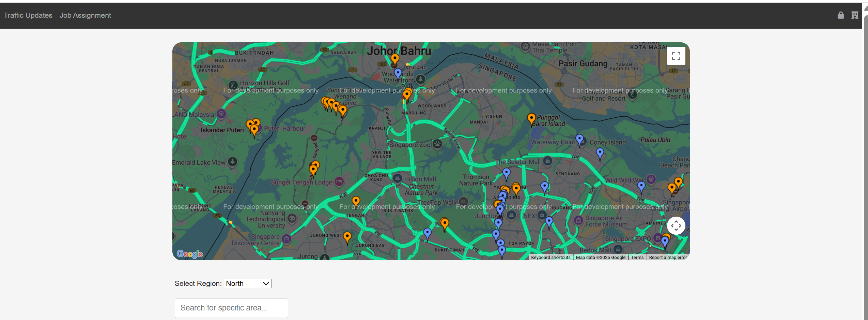Click the Sungei Tengah Lodge hotel icon

339,181
